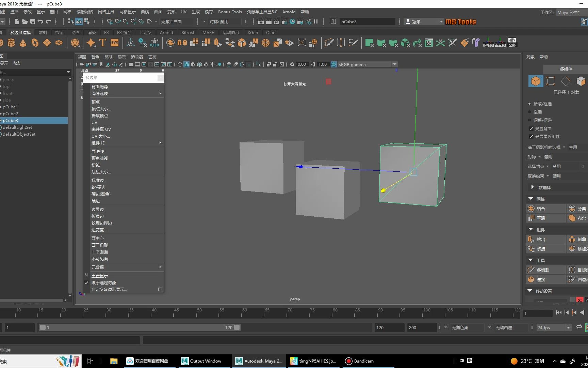Select the 拖选 radio option
The height and width of the screenshot is (368, 588).
pyautogui.click(x=529, y=112)
